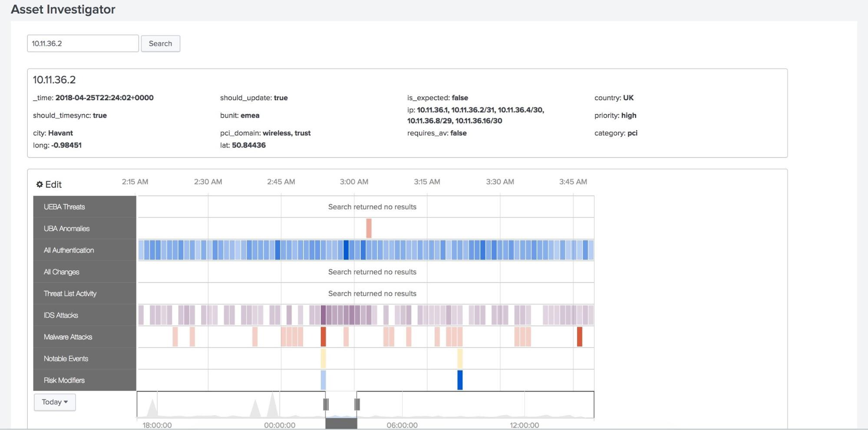868x430 pixels.
Task: Click the Edit gear icon
Action: [40, 184]
